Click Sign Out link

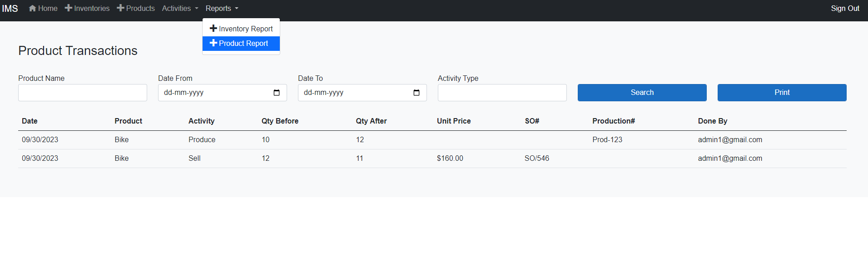pyautogui.click(x=845, y=8)
